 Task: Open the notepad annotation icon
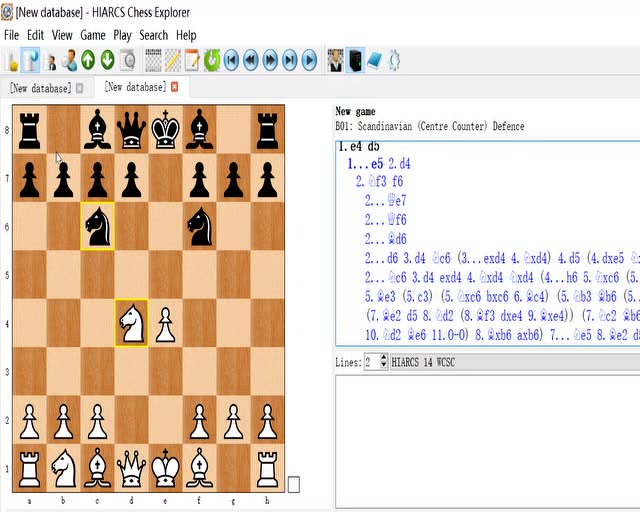coord(192,60)
